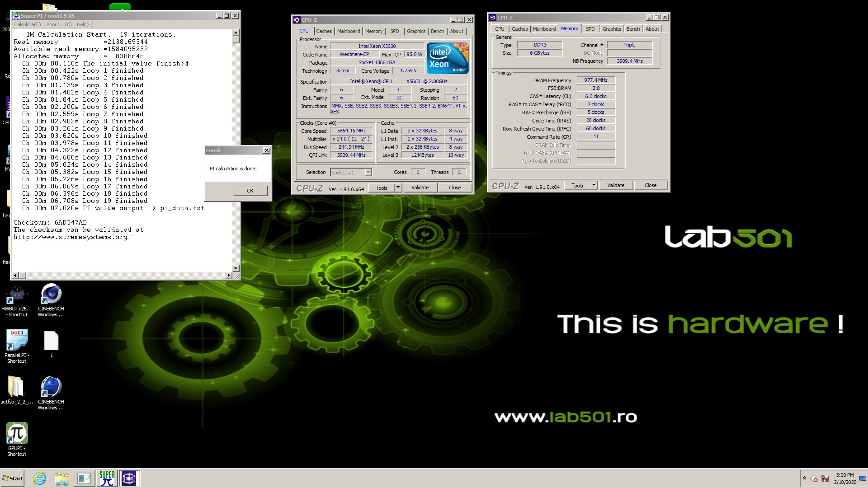Open Graphics tab in right CPU-Z window
The width and height of the screenshot is (868, 488).
coord(612,29)
